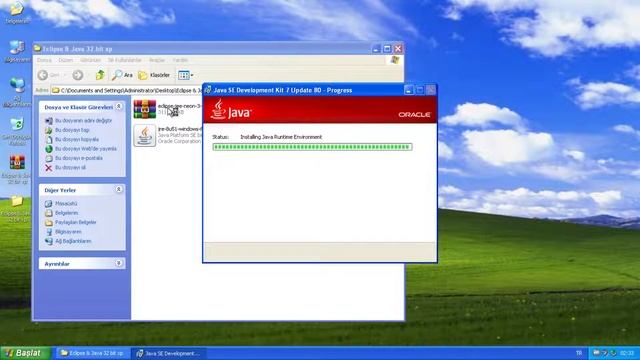Click the Explorer address bar path
The height and width of the screenshot is (360, 640).
[127, 90]
